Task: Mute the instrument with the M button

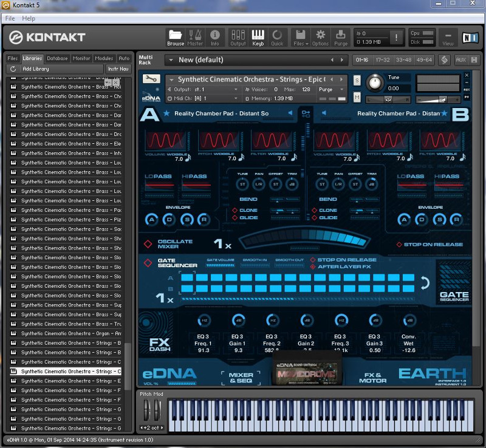Action: pyautogui.click(x=357, y=98)
